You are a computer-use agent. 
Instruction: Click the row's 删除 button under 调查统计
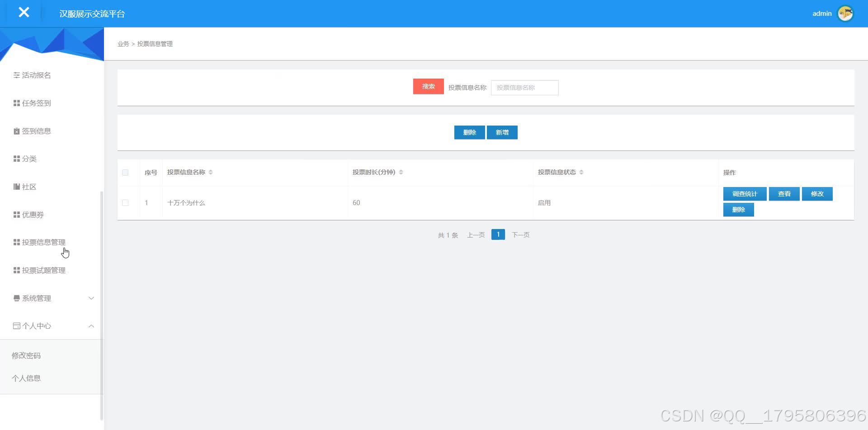pyautogui.click(x=738, y=210)
